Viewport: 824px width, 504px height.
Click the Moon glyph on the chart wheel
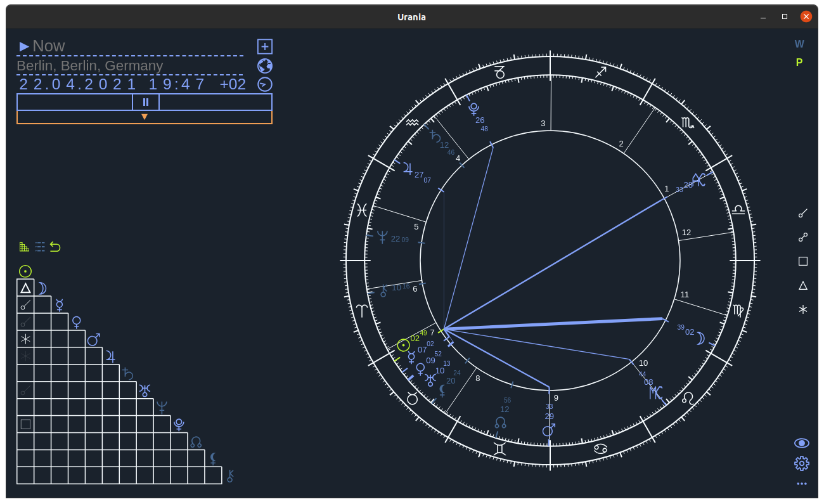click(700, 339)
